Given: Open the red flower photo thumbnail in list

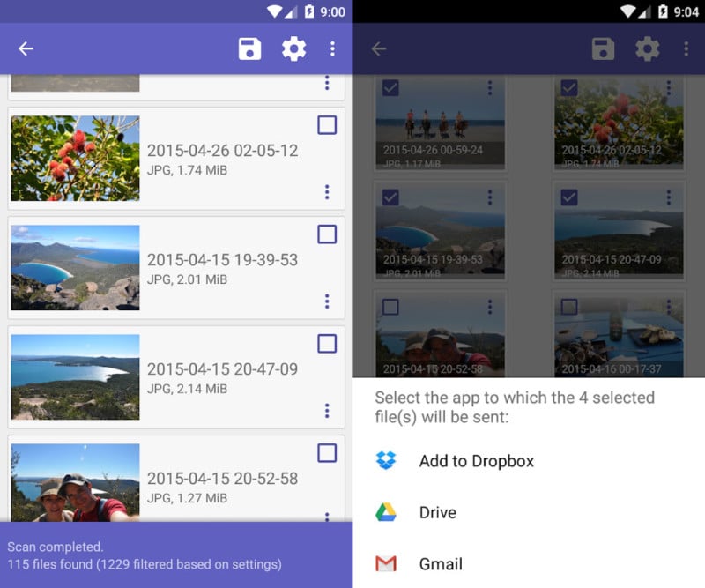Looking at the screenshot, I should (75, 159).
